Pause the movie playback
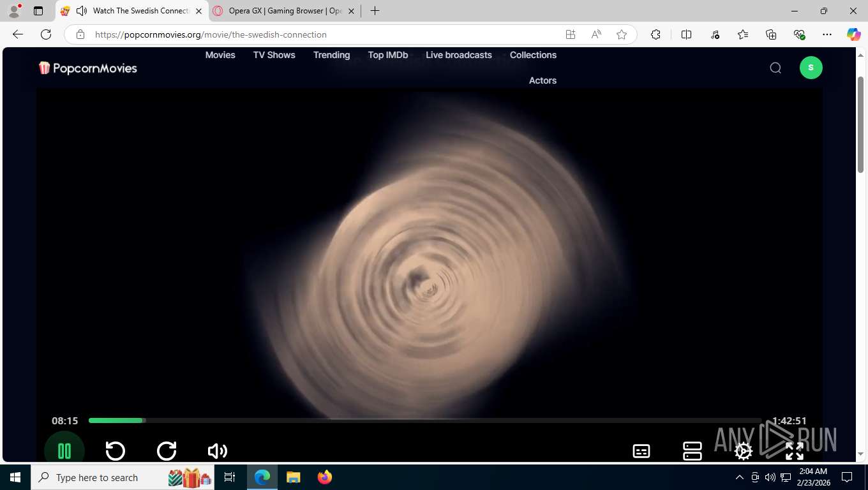The height and width of the screenshot is (490, 868). point(64,451)
